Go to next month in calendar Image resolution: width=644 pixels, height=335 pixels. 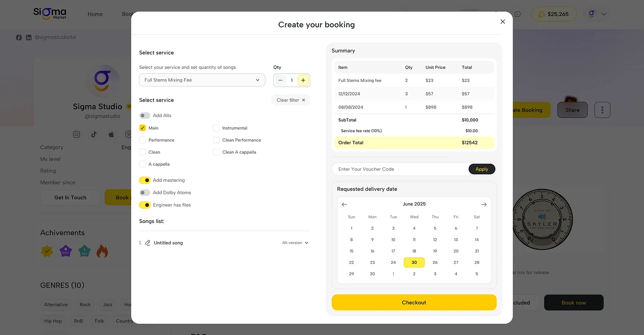(x=484, y=204)
